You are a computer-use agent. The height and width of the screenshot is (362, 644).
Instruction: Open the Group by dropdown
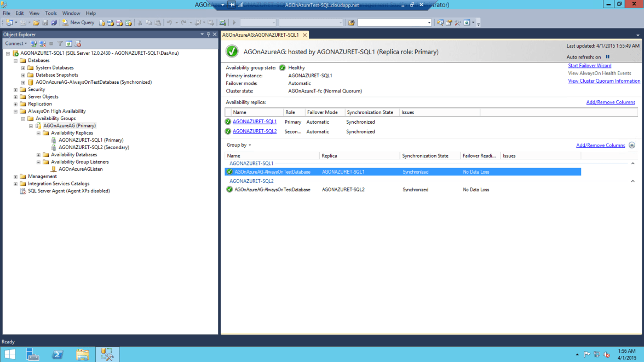239,145
